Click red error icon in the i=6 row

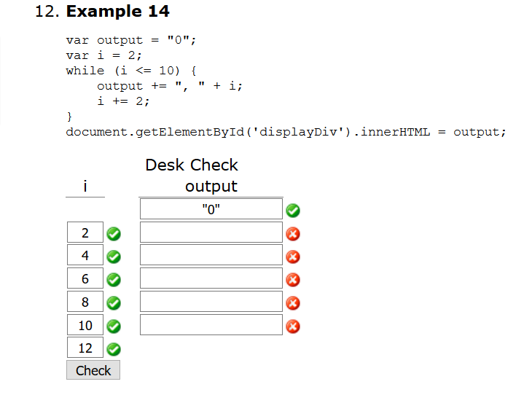[293, 280]
